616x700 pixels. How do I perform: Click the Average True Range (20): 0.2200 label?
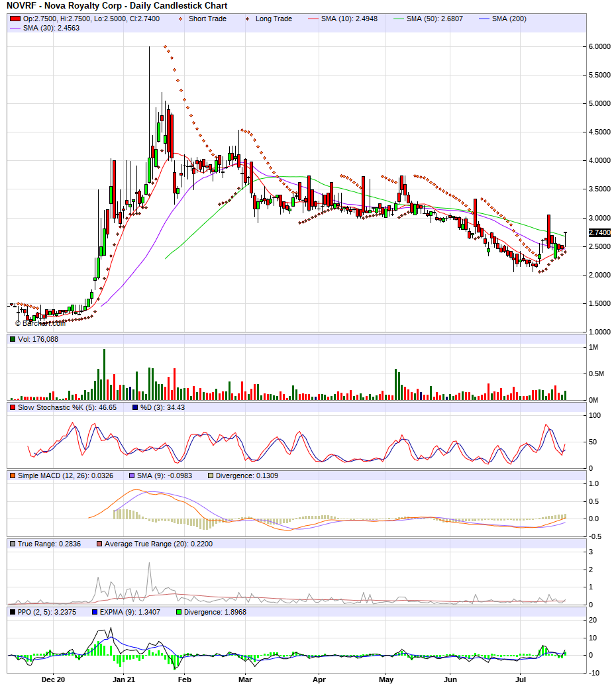158,544
